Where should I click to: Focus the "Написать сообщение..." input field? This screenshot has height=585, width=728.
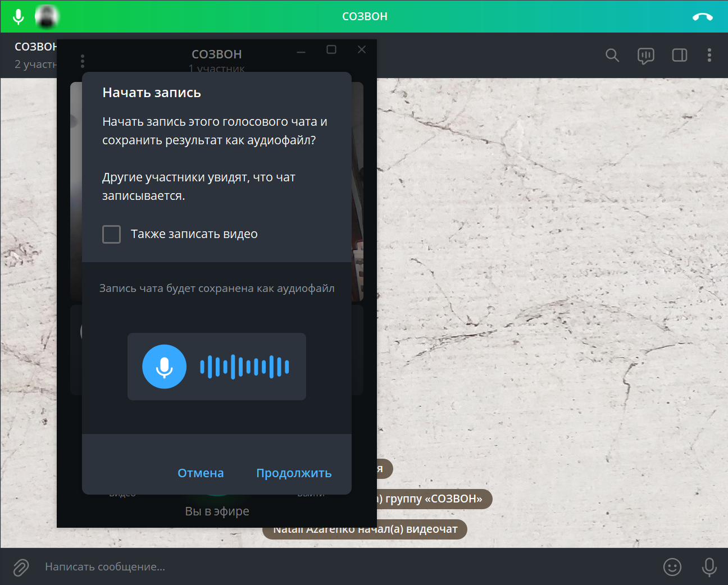coord(348,567)
